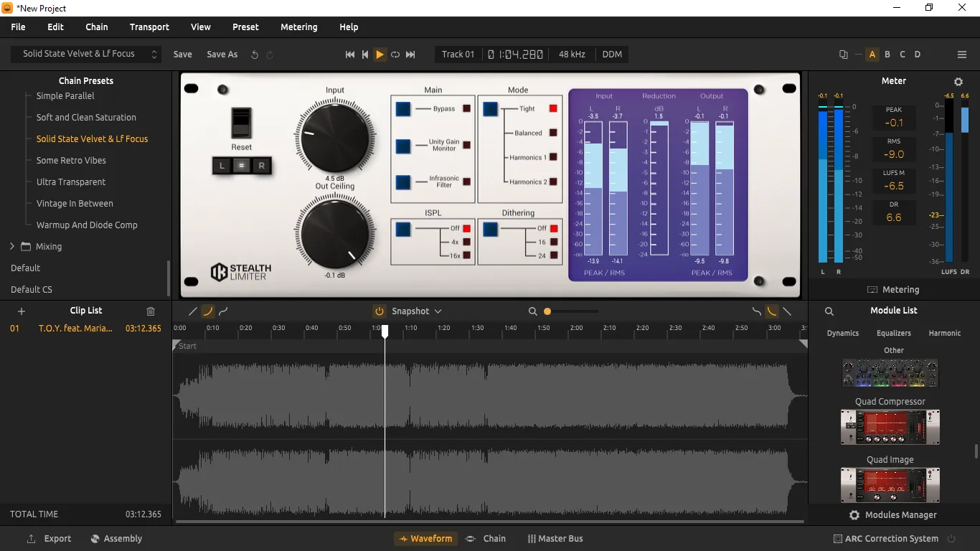Select the highlighted curved fade-out shape icon

(x=772, y=311)
